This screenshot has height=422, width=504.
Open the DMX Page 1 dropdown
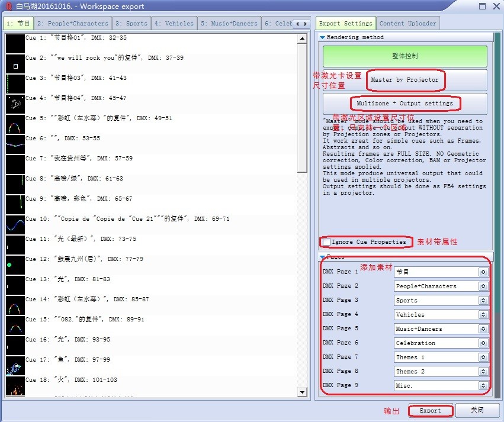pyautogui.click(x=483, y=272)
